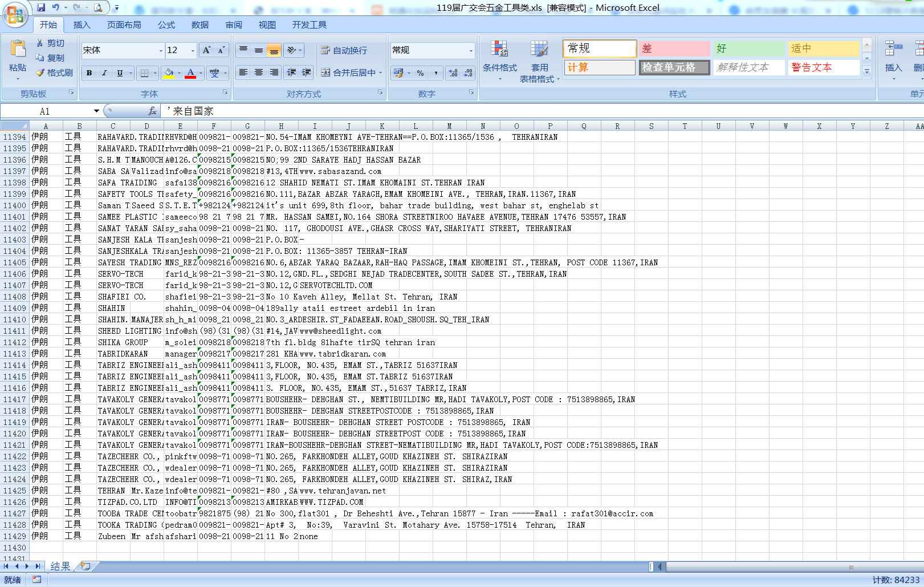
Task: Toggle Wrap Text (自动换行)
Action: (x=344, y=50)
